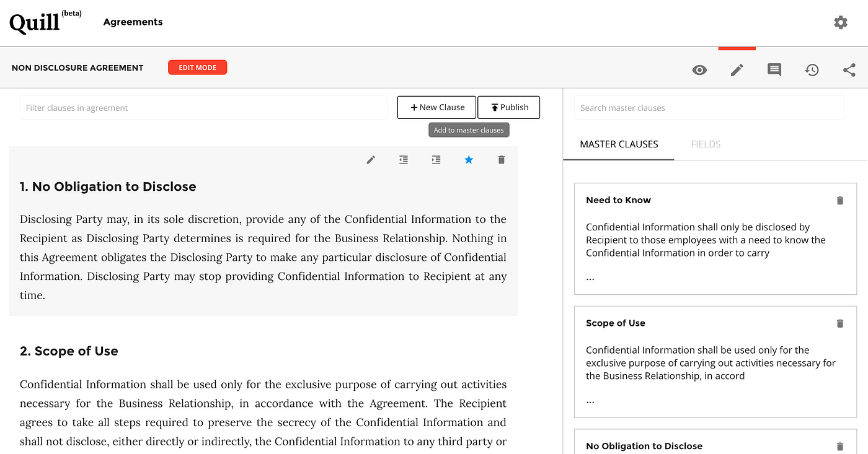Click heading 2. Scope of Use
Image resolution: width=868 pixels, height=454 pixels.
pos(69,351)
